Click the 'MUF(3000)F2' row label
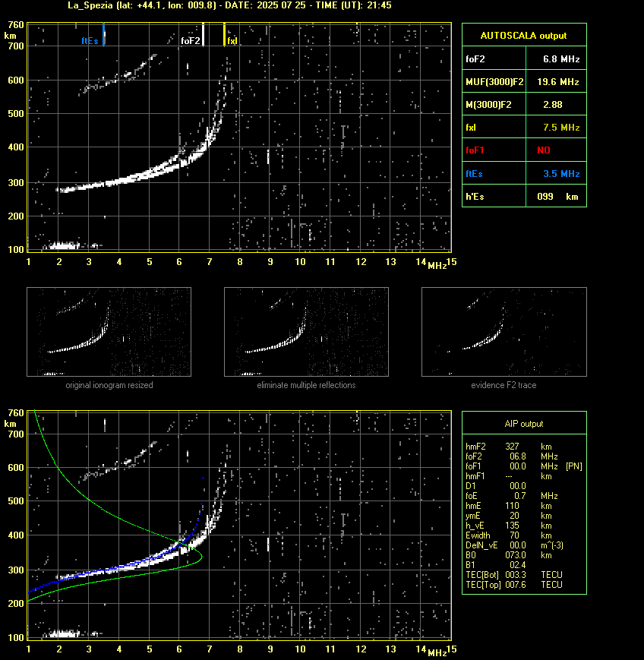The image size is (644, 660). [x=494, y=82]
